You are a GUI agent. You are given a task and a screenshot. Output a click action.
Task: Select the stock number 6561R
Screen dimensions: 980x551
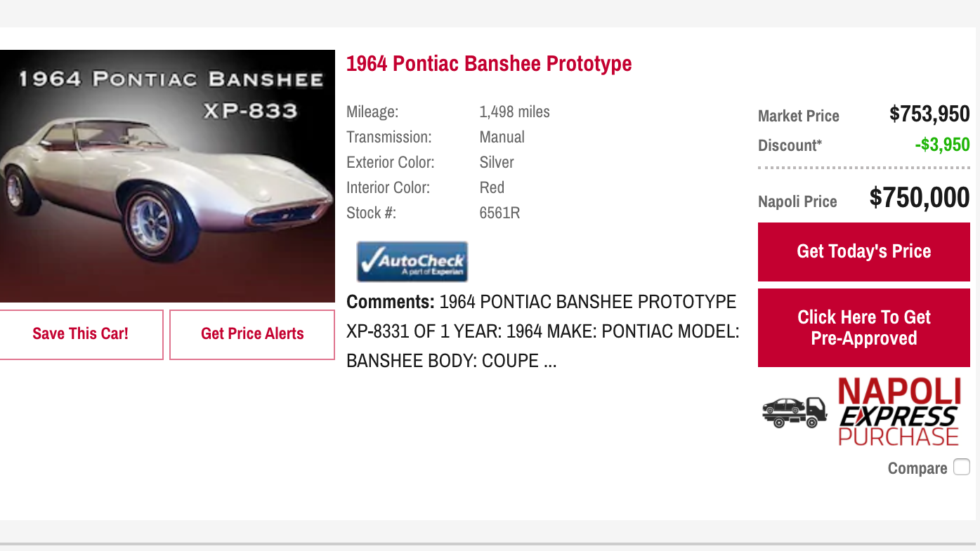499,213
